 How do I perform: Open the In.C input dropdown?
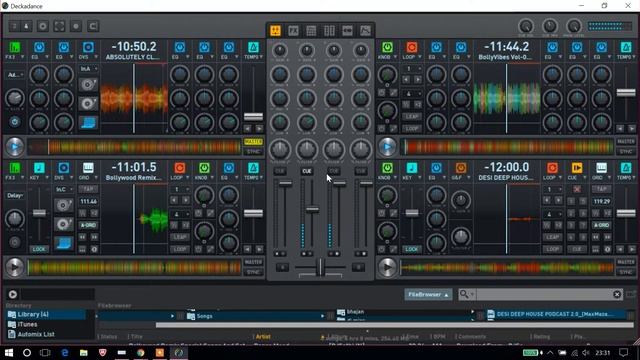(64, 189)
